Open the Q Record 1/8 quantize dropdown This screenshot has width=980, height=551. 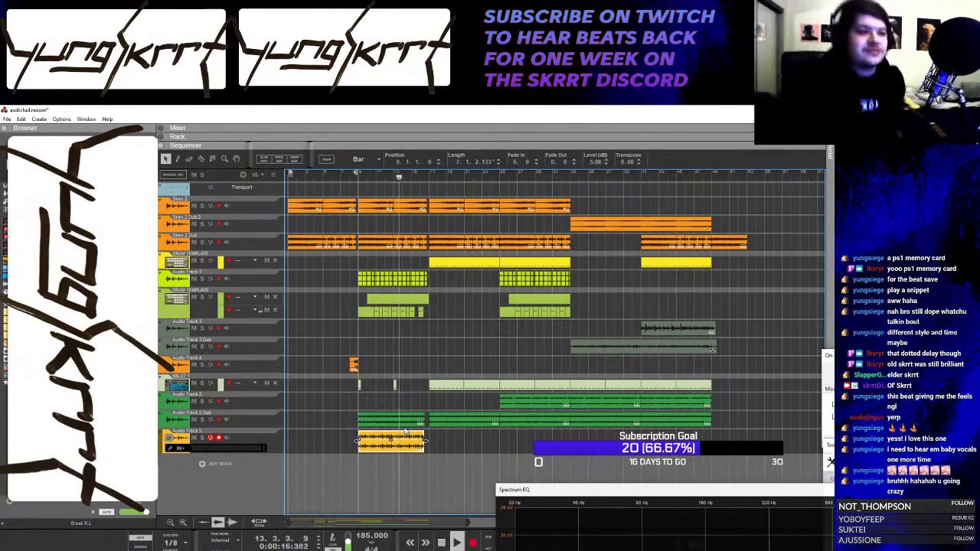click(176, 543)
